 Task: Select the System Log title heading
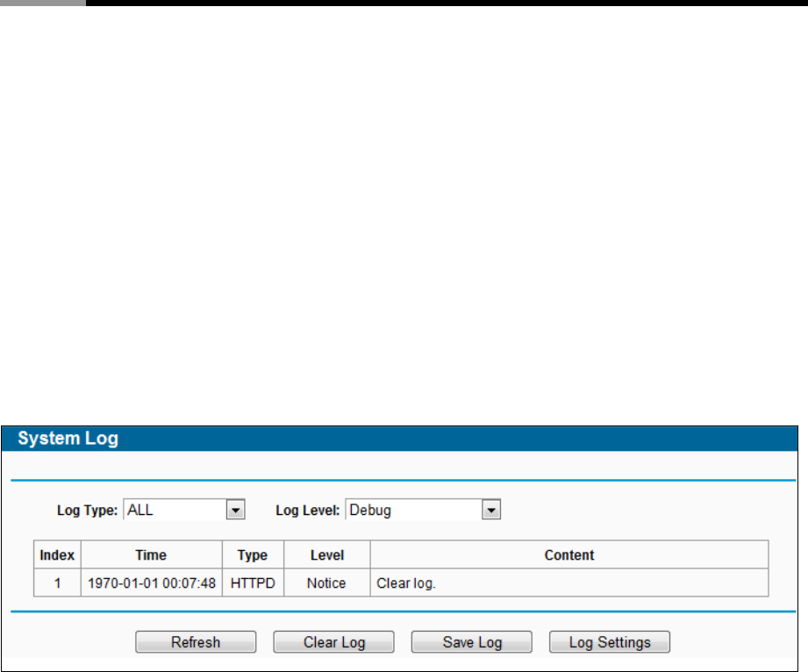(68, 439)
